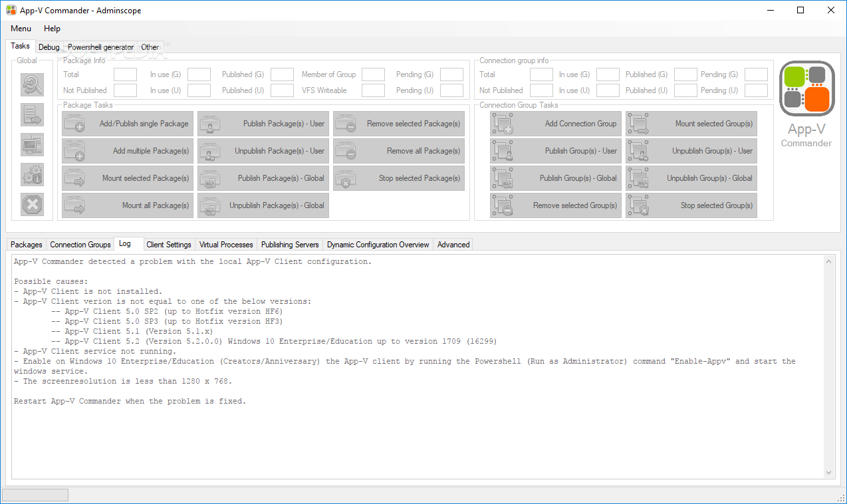Click "Restart App-V Commander when the problem is fixed."
The height and width of the screenshot is (504, 847).
click(x=130, y=401)
